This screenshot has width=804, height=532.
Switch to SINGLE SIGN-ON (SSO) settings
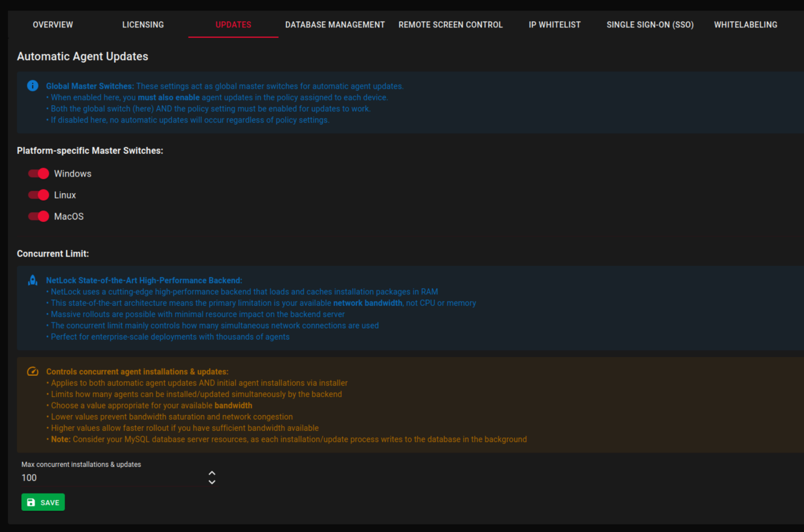click(x=650, y=25)
